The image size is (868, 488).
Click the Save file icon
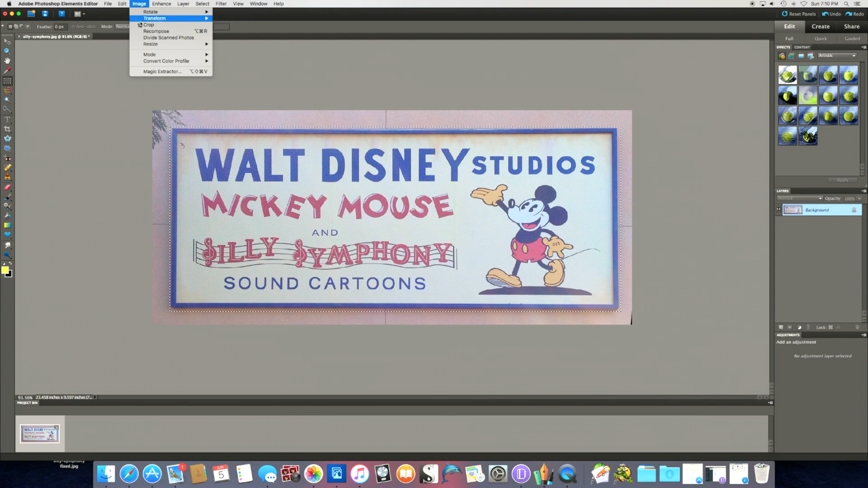click(45, 14)
